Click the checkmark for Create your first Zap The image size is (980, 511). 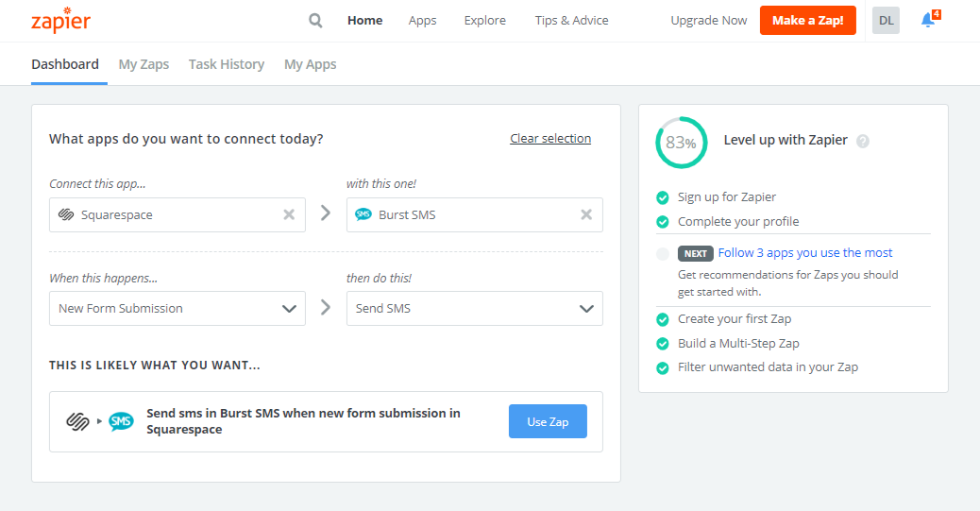(663, 319)
